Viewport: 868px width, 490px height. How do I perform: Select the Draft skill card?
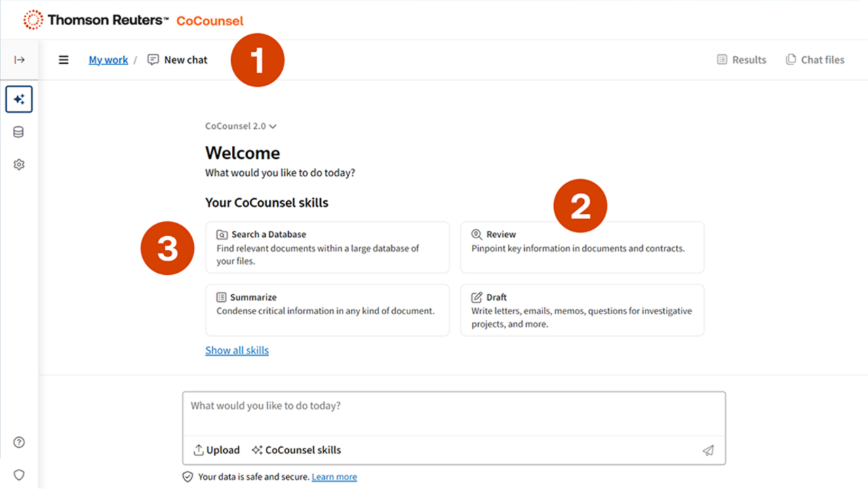[583, 310]
